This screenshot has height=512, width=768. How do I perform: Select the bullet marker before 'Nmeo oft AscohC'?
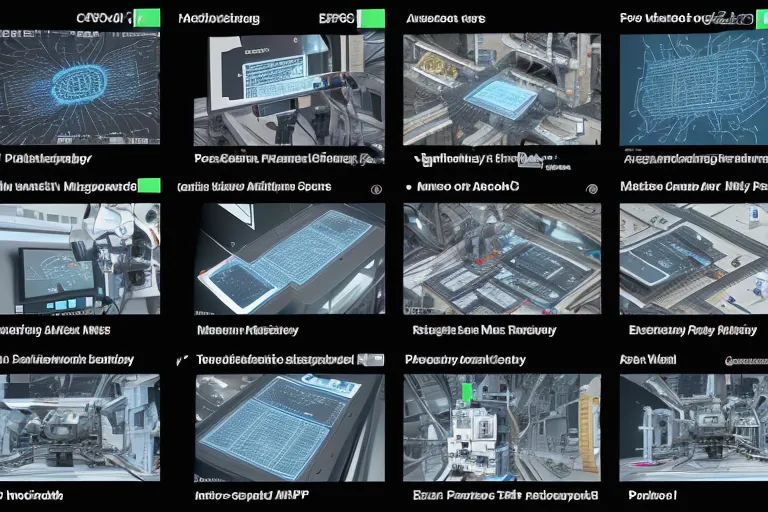(x=409, y=187)
